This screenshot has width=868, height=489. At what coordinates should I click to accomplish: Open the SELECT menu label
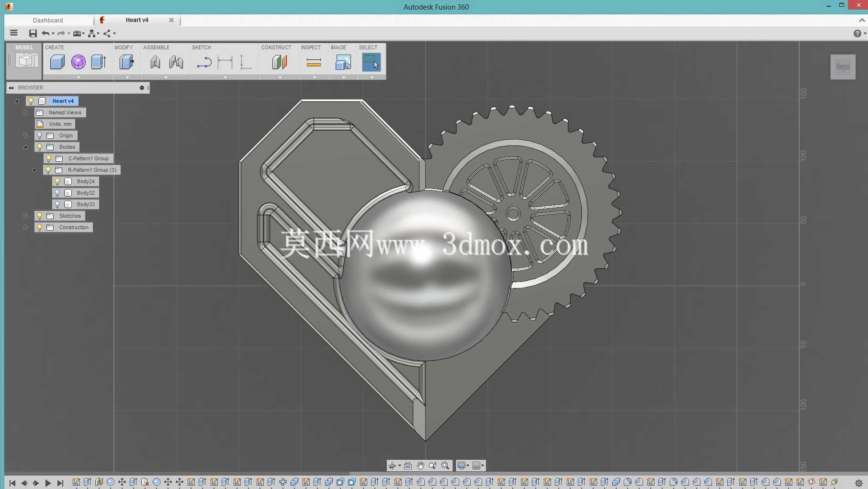click(368, 47)
